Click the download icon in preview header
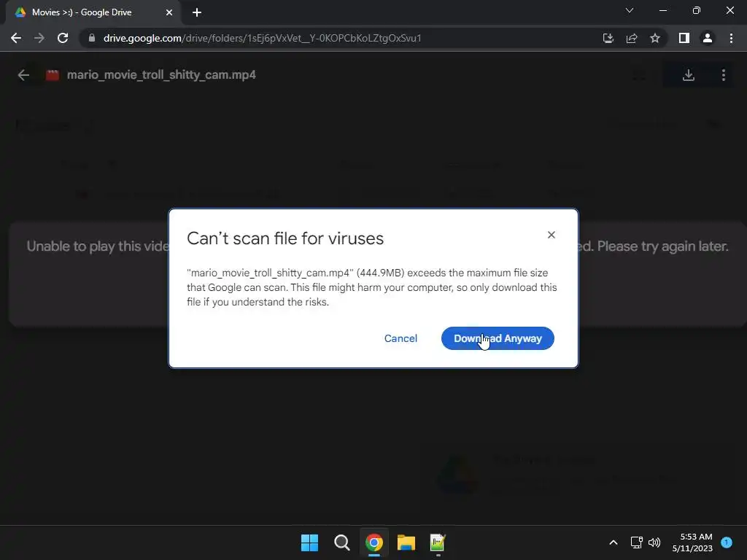747x560 pixels. click(689, 75)
